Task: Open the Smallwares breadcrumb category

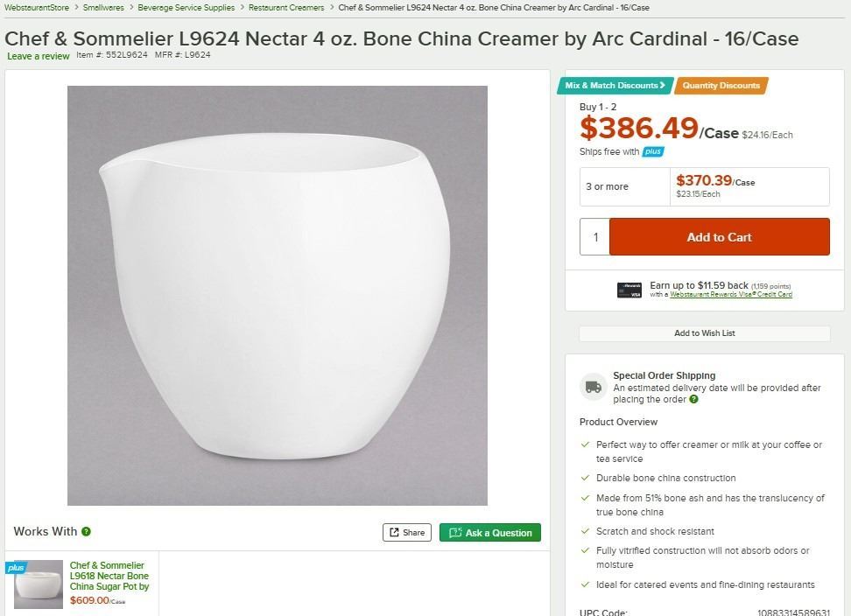Action: (x=103, y=8)
